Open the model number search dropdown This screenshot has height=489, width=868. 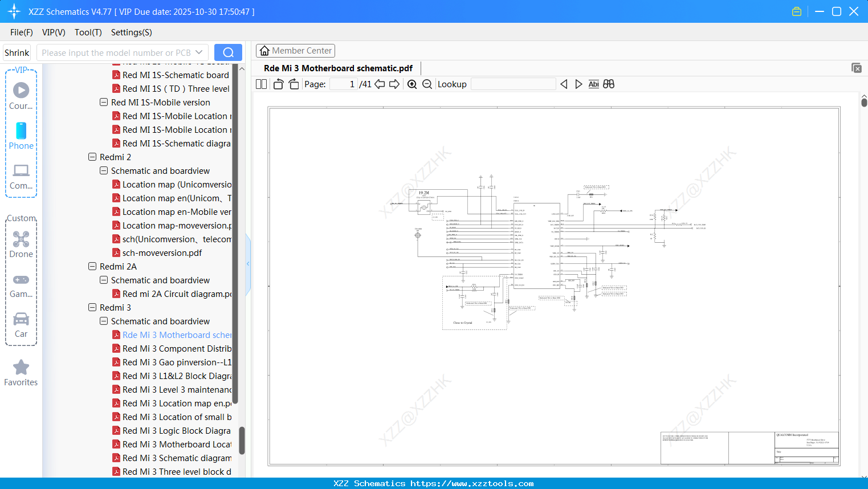click(x=199, y=52)
